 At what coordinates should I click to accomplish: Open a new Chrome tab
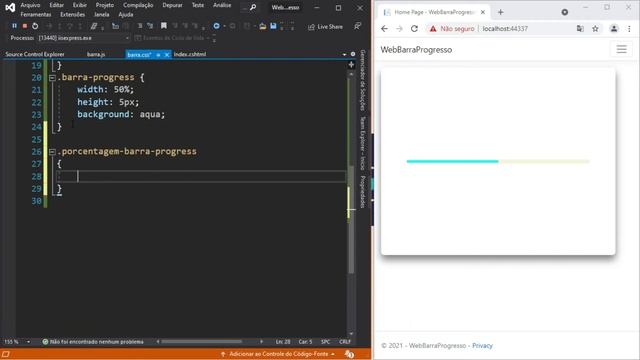click(500, 12)
